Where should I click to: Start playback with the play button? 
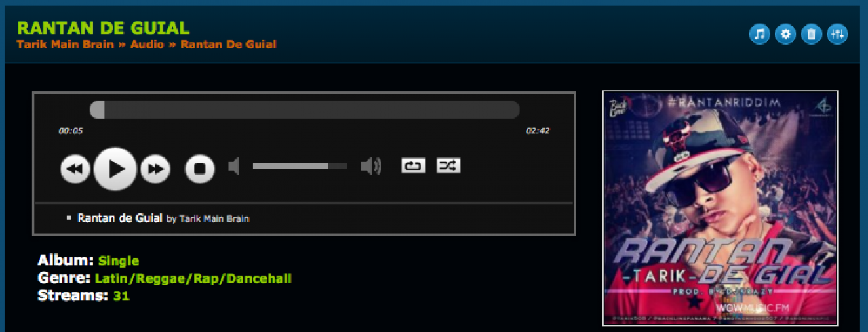tap(115, 169)
